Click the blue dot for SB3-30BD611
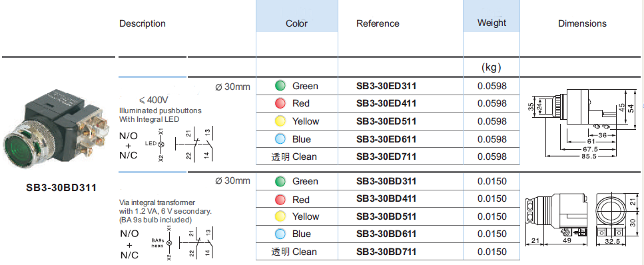The height and width of the screenshot is (265, 644). point(280,234)
